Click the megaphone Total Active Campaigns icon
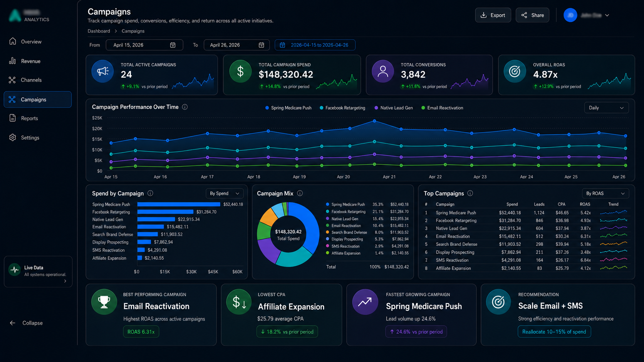The height and width of the screenshot is (362, 644). pos(102,71)
